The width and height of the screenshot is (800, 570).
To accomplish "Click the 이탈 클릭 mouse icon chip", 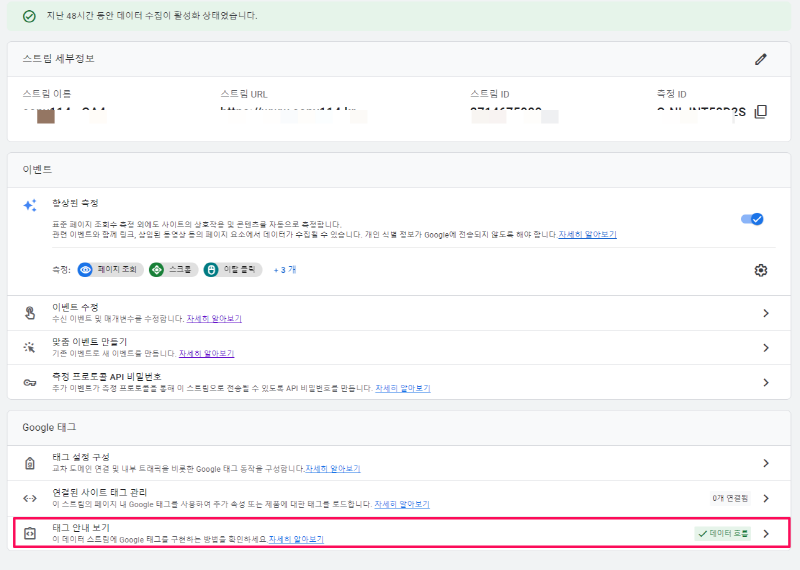I will coord(211,270).
